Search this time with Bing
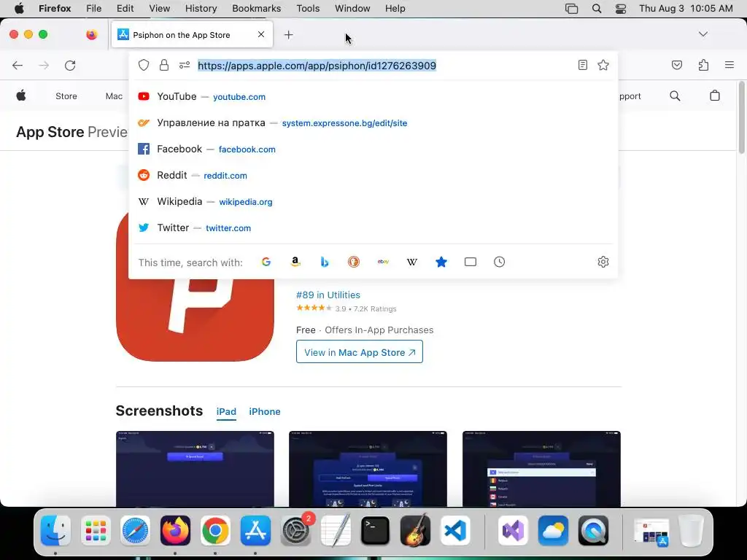747x560 pixels. [x=325, y=262]
